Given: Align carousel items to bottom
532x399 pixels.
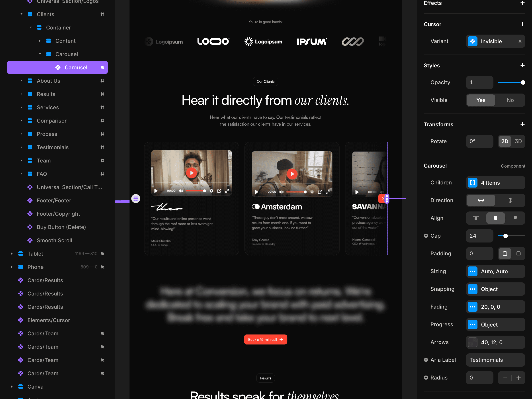Looking at the screenshot, I should point(515,218).
